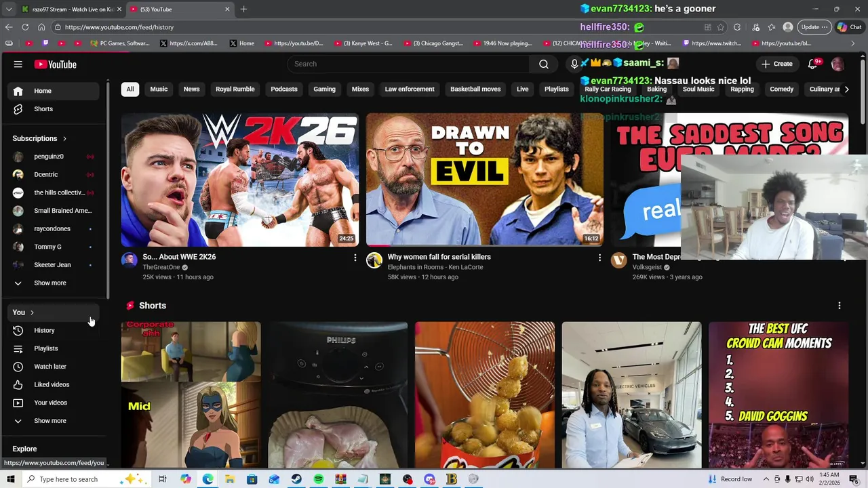This screenshot has width=868, height=488.
Task: Open Liked videos in the sidebar
Action: pos(54,384)
